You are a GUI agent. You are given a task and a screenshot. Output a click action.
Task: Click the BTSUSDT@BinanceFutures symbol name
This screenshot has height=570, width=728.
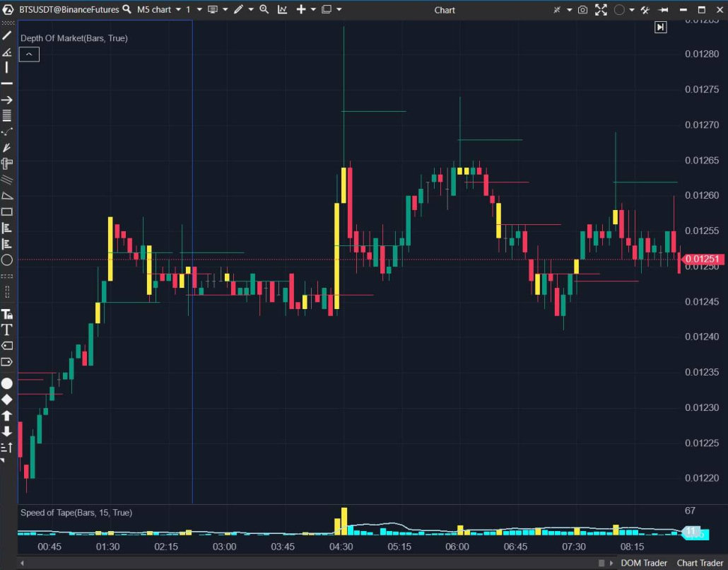[69, 10]
